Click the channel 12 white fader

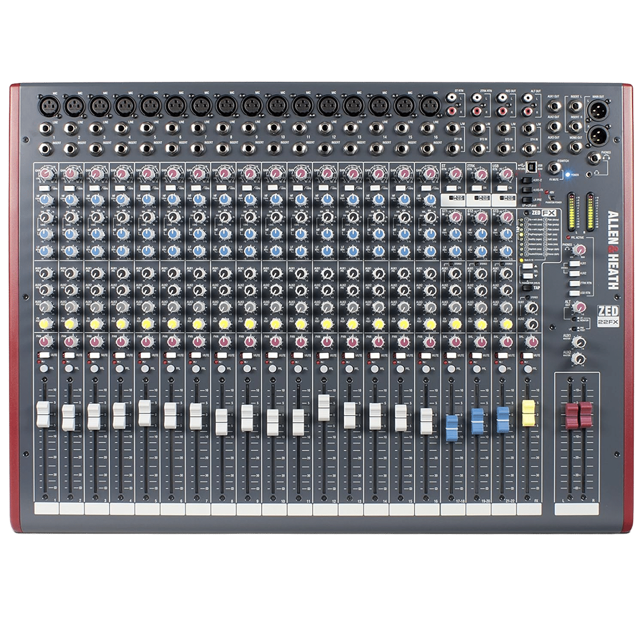[x=324, y=408]
